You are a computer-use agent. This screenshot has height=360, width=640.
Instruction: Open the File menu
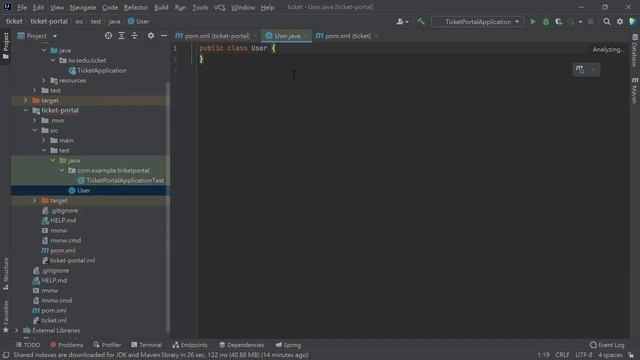[x=22, y=7]
